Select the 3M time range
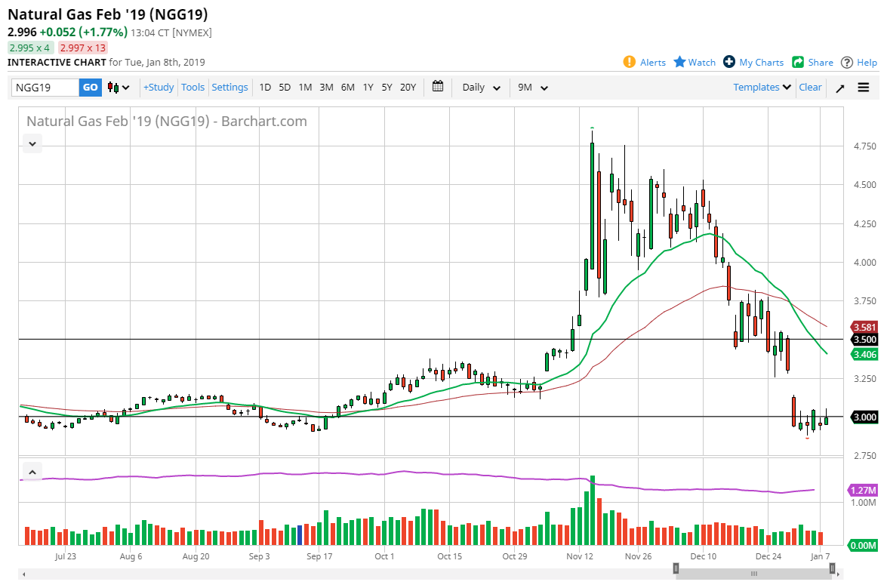The image size is (884, 588). [x=326, y=88]
